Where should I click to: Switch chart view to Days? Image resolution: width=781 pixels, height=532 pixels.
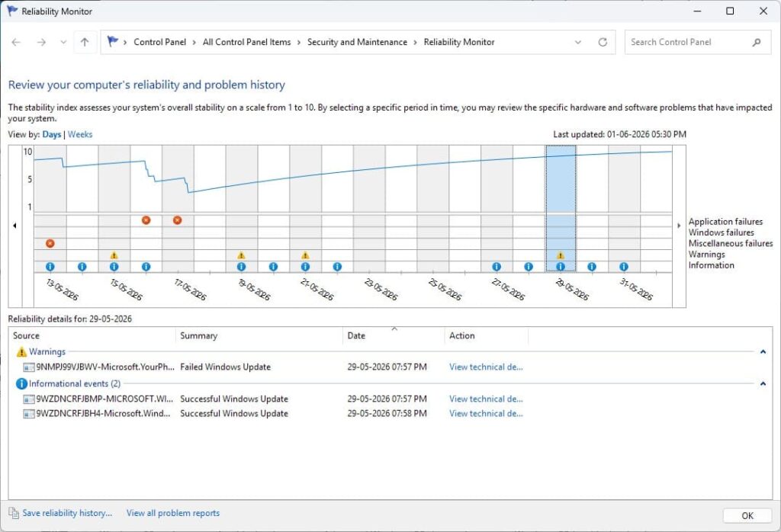pos(52,134)
